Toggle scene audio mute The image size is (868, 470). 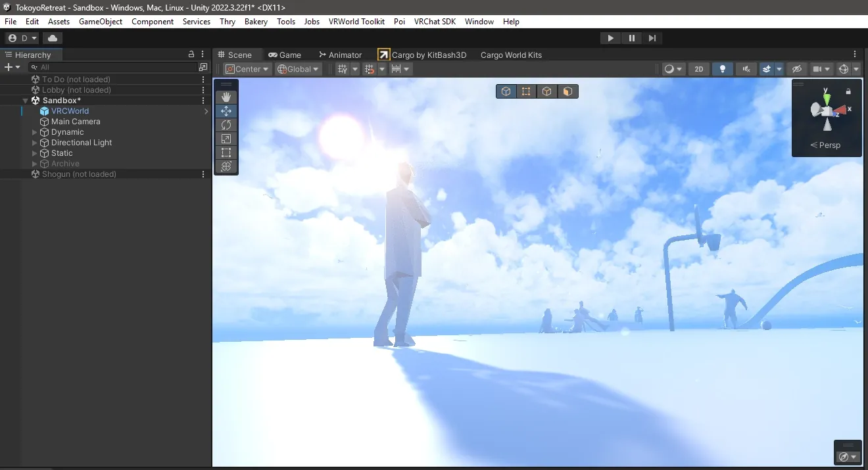coord(746,69)
